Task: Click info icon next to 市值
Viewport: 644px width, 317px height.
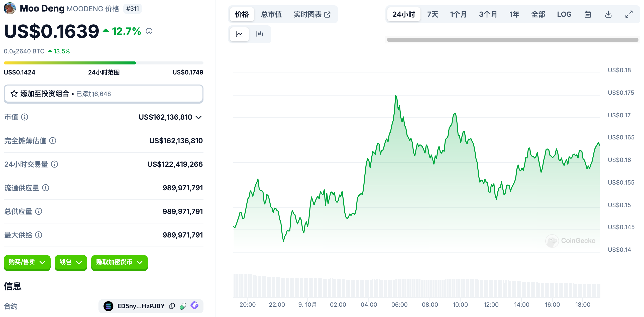Action: pos(25,117)
